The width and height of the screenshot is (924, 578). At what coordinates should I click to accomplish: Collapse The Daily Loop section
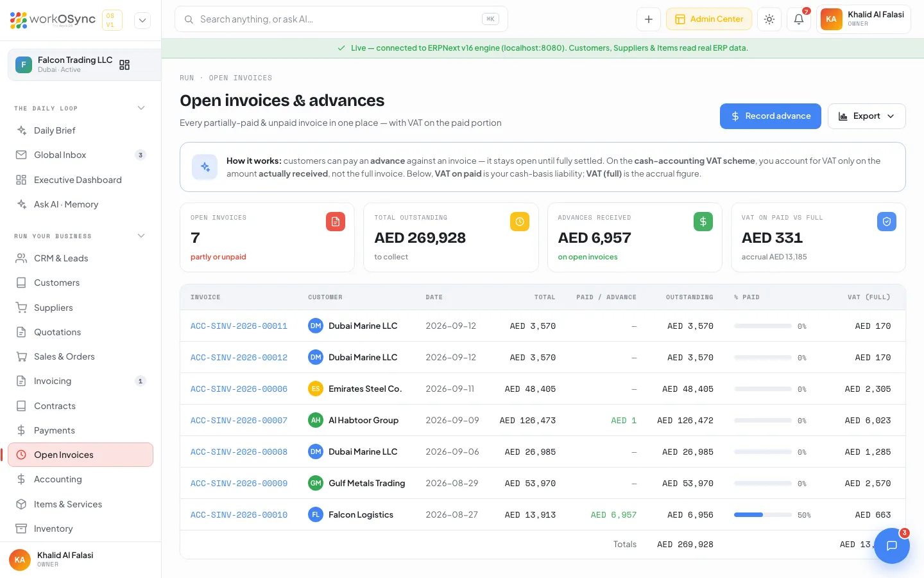pos(141,108)
